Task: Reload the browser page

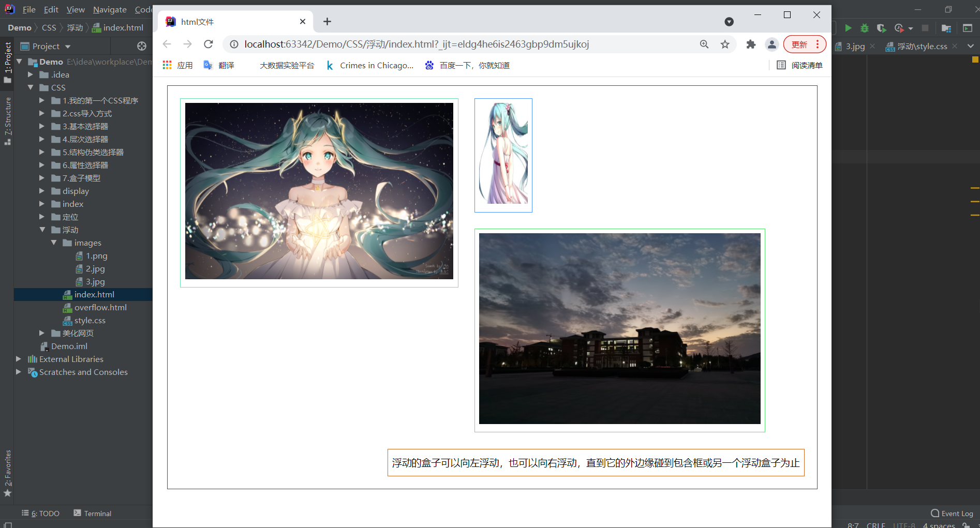Action: tap(208, 44)
